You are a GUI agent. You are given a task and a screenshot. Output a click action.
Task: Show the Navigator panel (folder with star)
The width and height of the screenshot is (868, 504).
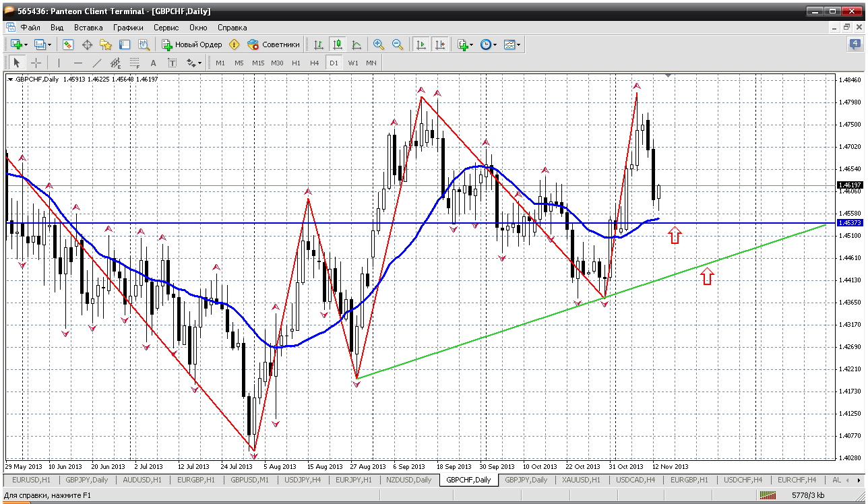[106, 44]
